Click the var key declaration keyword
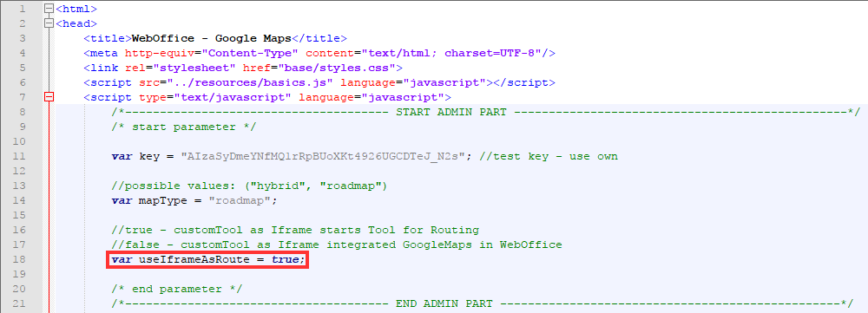Image resolution: width=868 pixels, height=313 pixels. 122,156
